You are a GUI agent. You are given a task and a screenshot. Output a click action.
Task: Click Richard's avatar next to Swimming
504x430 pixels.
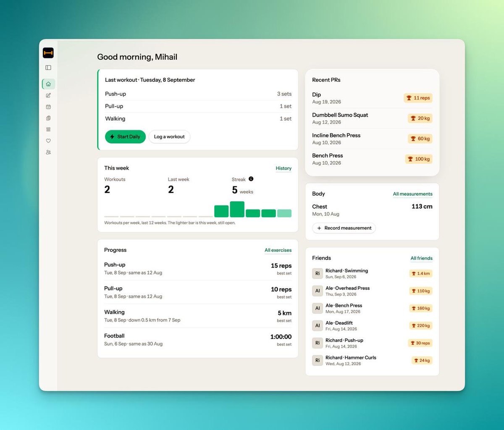tap(318, 273)
